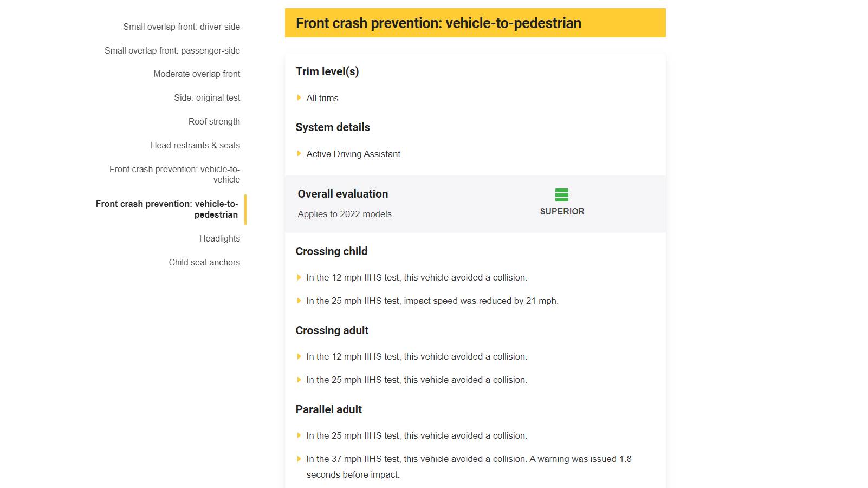Open Small overlap front: driver-side section

click(181, 27)
